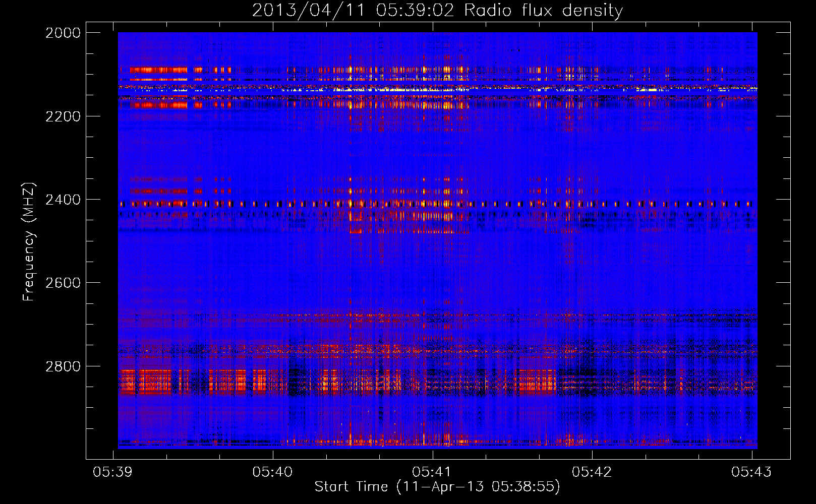Click the plot title '2013/04/11 05:39:02 Radio flux density'
This screenshot has width=816, height=504.
point(437,11)
